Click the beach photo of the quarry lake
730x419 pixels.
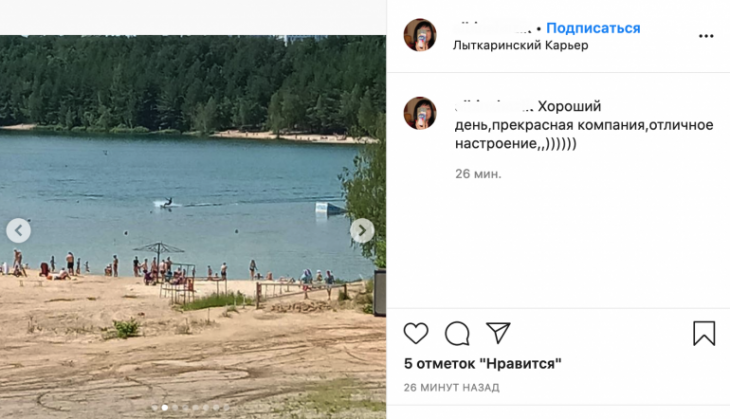pos(193,227)
